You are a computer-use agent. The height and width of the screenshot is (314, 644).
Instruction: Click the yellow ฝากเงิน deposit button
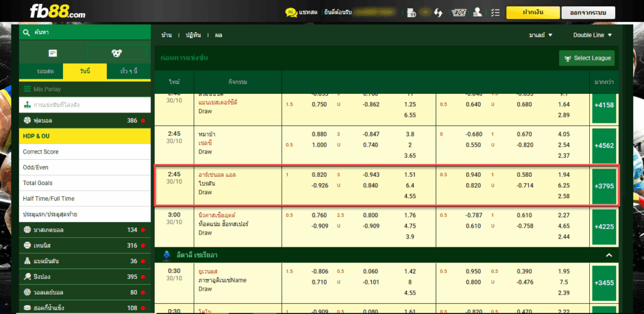pos(533,13)
